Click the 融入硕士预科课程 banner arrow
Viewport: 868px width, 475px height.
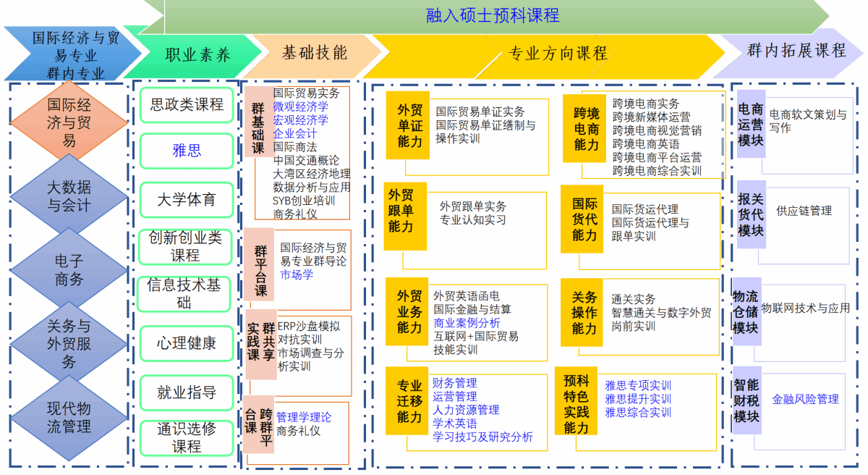492,16
